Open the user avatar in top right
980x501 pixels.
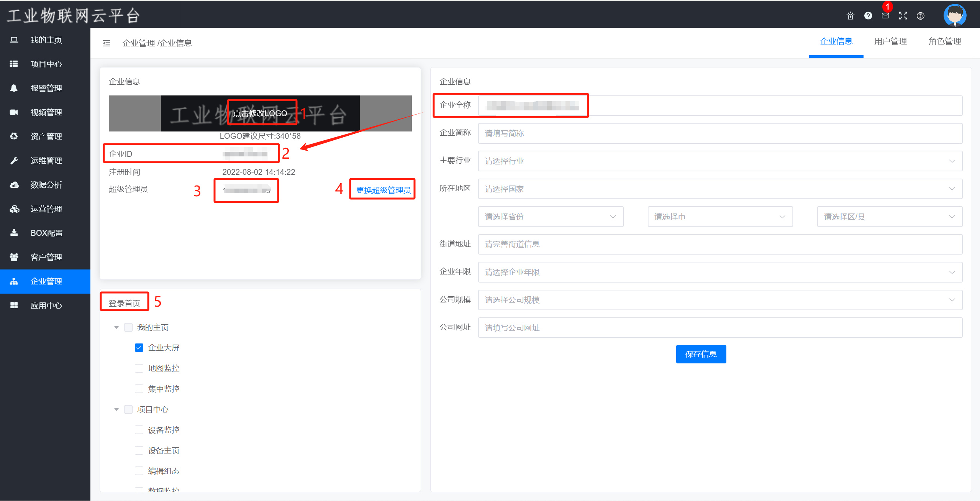tap(955, 15)
